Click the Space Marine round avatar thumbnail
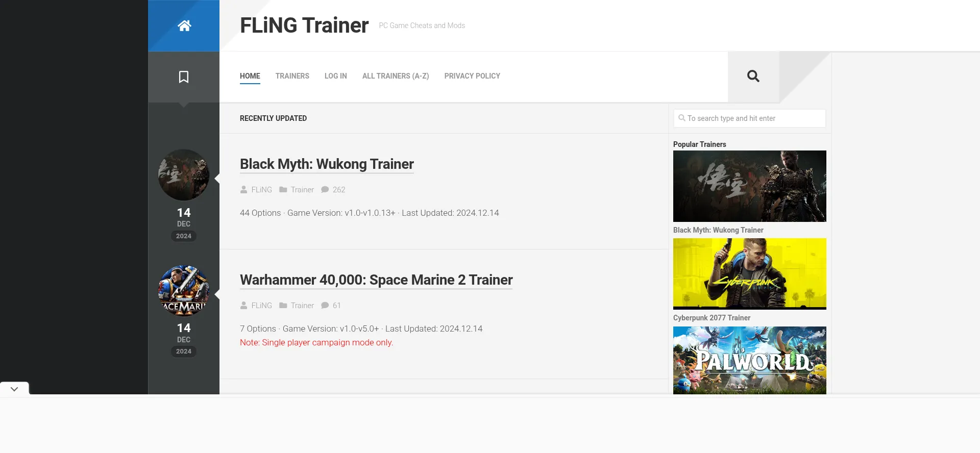 pyautogui.click(x=184, y=291)
